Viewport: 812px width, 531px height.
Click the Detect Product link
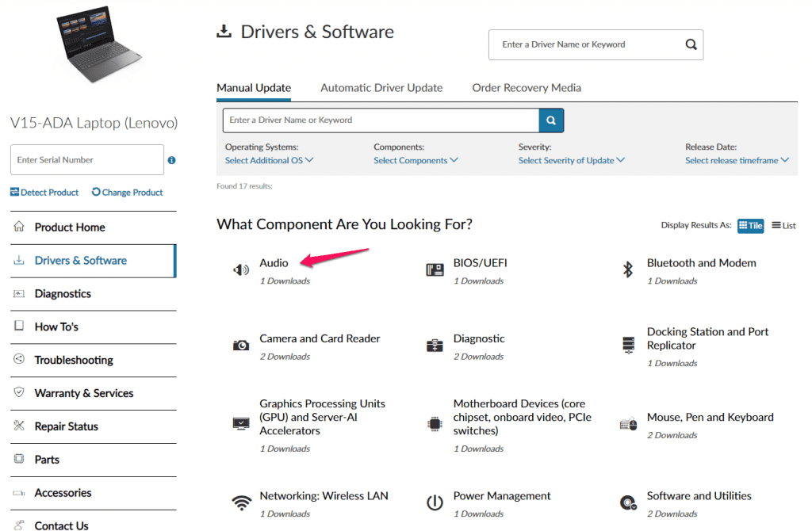pos(44,193)
